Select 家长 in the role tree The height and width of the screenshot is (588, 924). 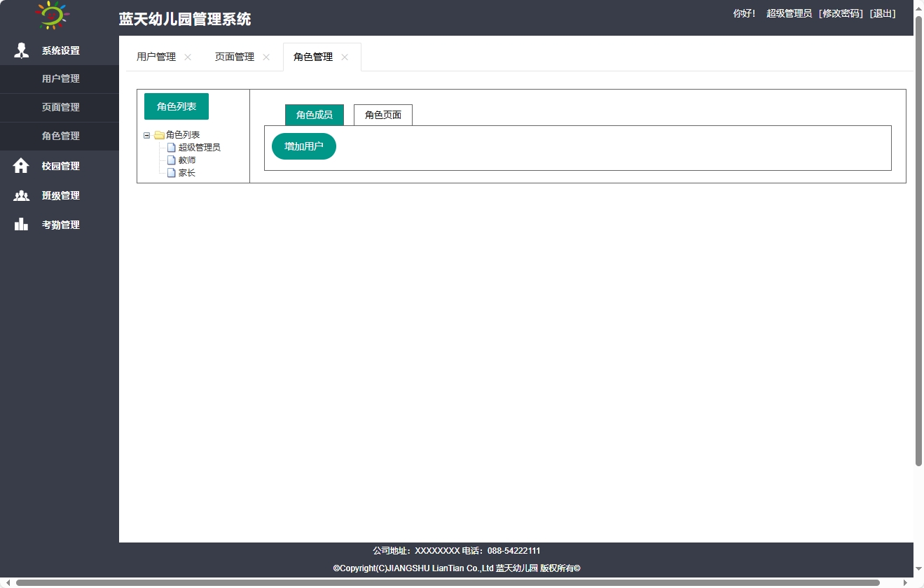tap(186, 172)
